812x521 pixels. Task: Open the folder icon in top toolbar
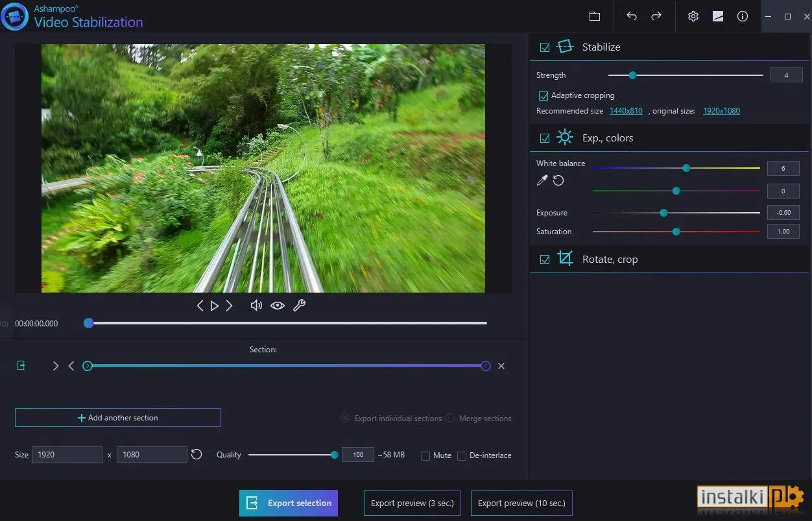[595, 16]
